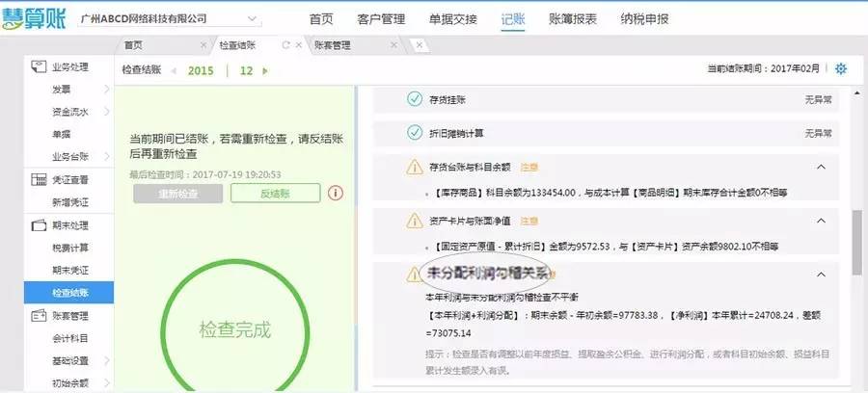Click the 当前结账期间：2017年02月 text
This screenshot has height=393, width=868.
click(764, 69)
